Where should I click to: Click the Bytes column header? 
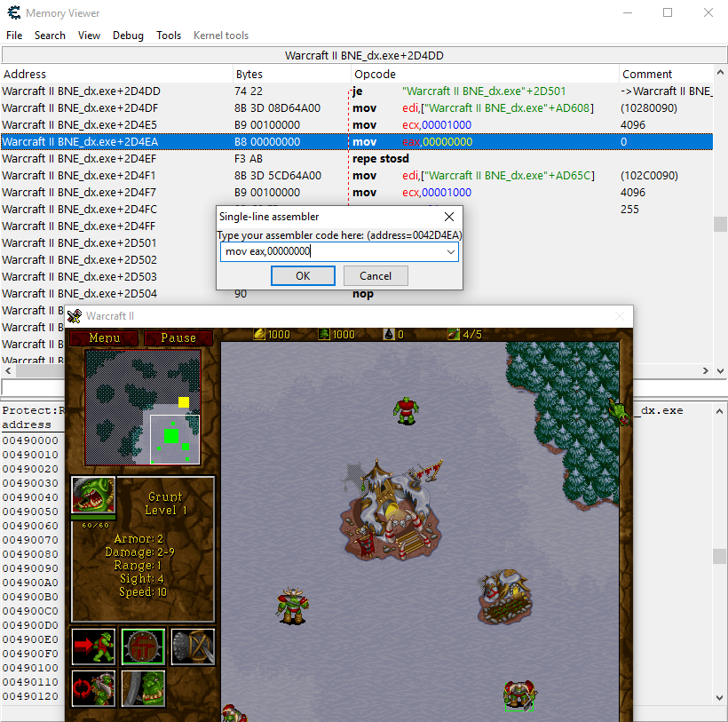(291, 75)
